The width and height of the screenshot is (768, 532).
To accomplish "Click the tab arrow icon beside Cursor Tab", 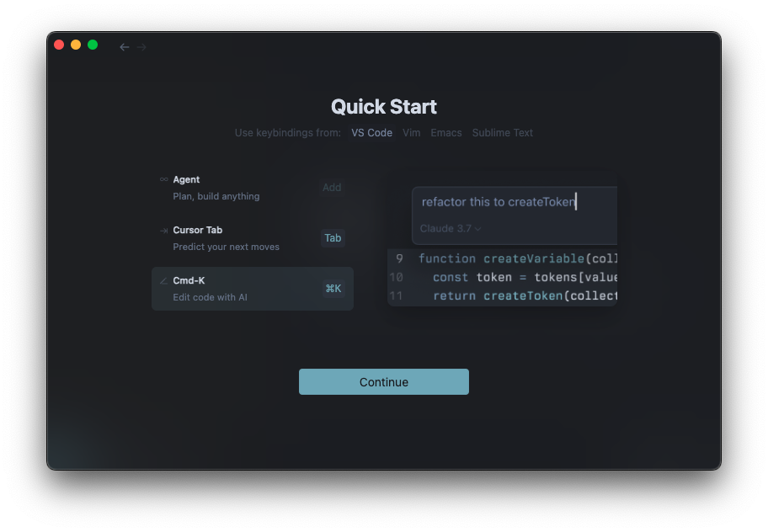I will [x=163, y=231].
